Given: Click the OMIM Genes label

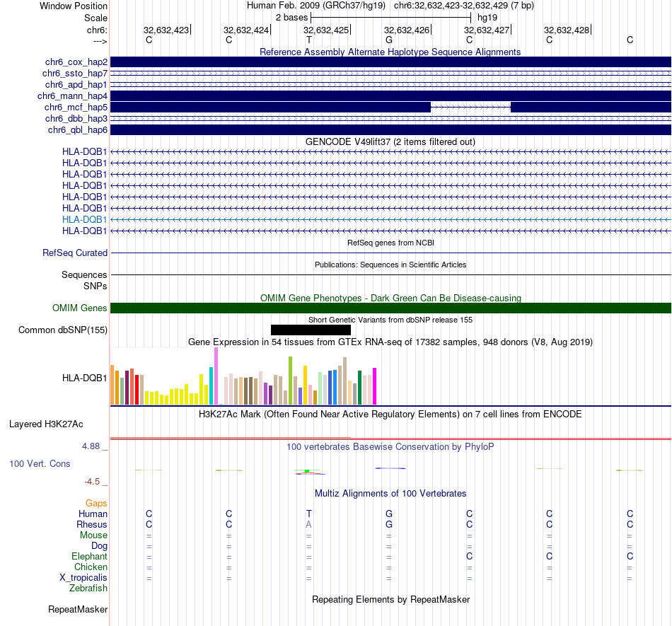Looking at the screenshot, I should pyautogui.click(x=80, y=308).
